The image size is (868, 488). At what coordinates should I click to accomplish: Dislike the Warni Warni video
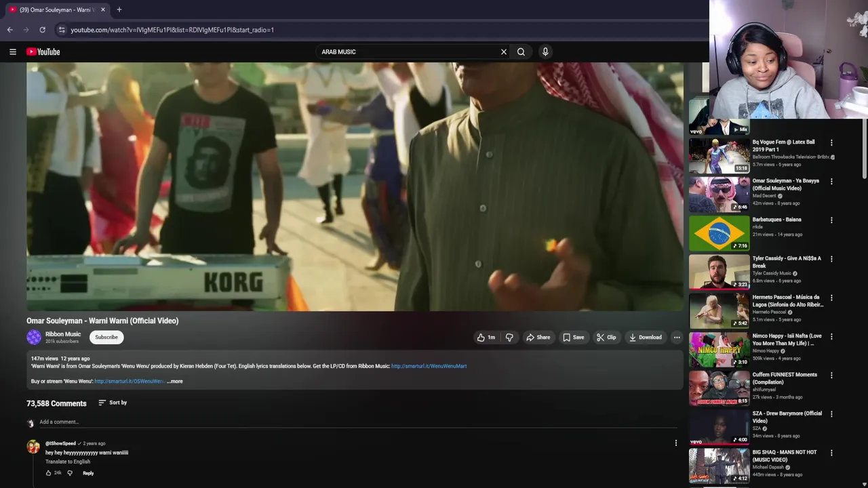tap(509, 337)
